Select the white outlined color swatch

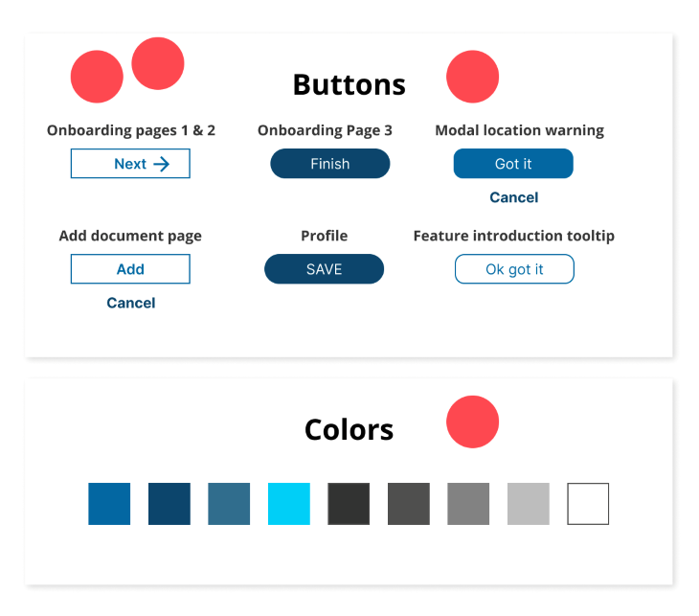point(588,504)
